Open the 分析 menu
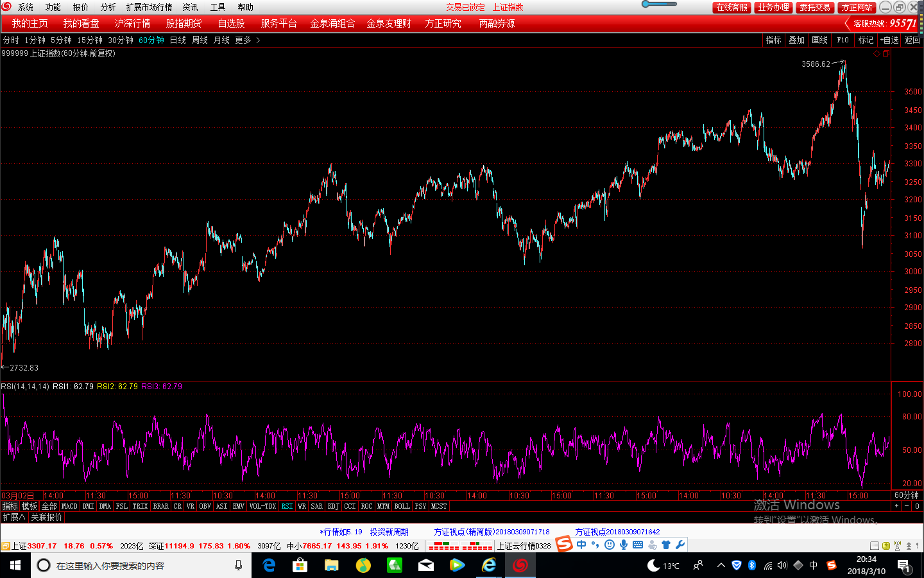Screen dimensions: 924x578 [108, 7]
